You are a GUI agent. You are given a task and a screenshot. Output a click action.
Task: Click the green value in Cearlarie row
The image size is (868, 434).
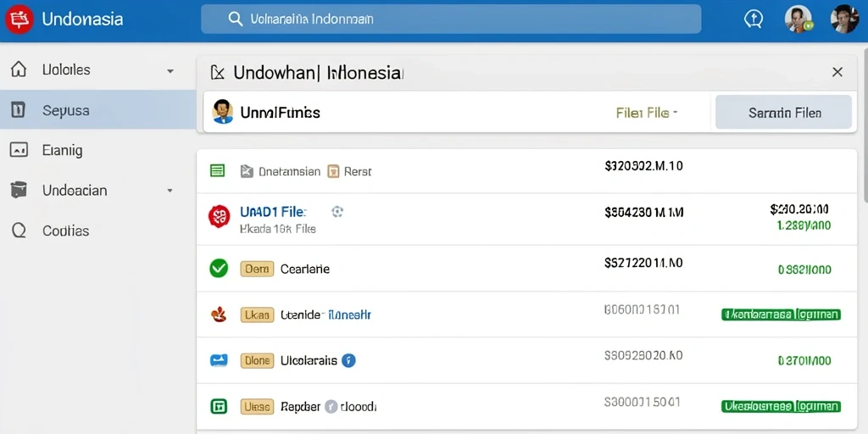(x=804, y=270)
